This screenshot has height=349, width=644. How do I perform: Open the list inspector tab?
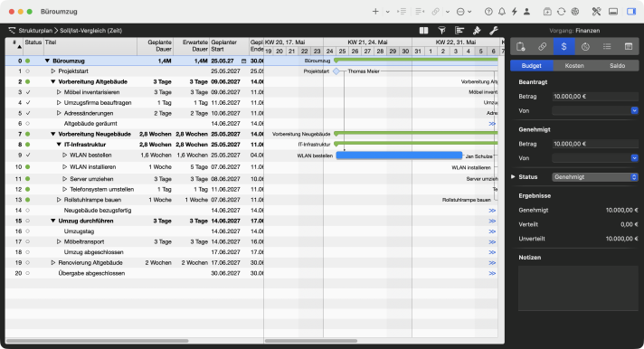[x=607, y=47]
